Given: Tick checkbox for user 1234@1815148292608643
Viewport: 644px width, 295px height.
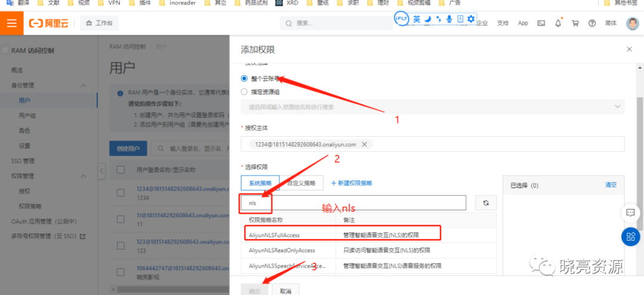Looking at the screenshot, I should point(120,192).
